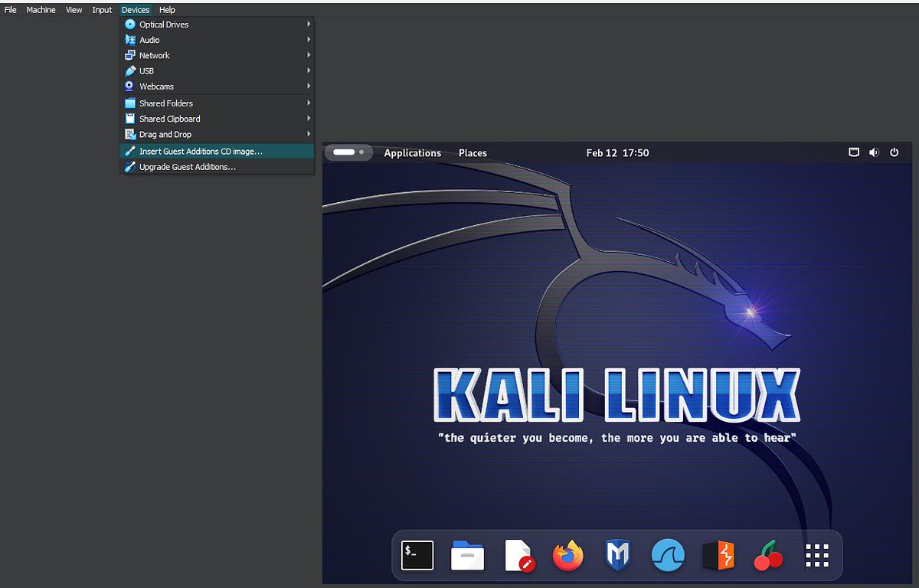Toggle the workspace switcher pill in the panel
The width and height of the screenshot is (919, 588).
(x=348, y=152)
